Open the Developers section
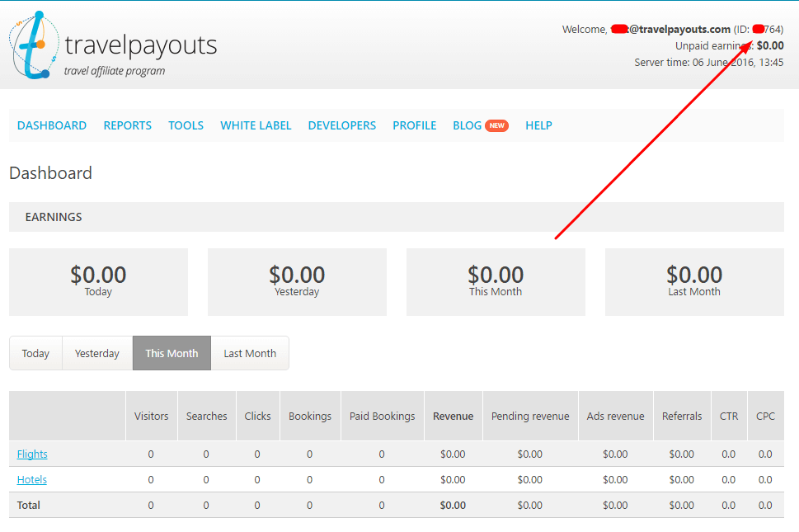This screenshot has height=532, width=799. point(342,125)
